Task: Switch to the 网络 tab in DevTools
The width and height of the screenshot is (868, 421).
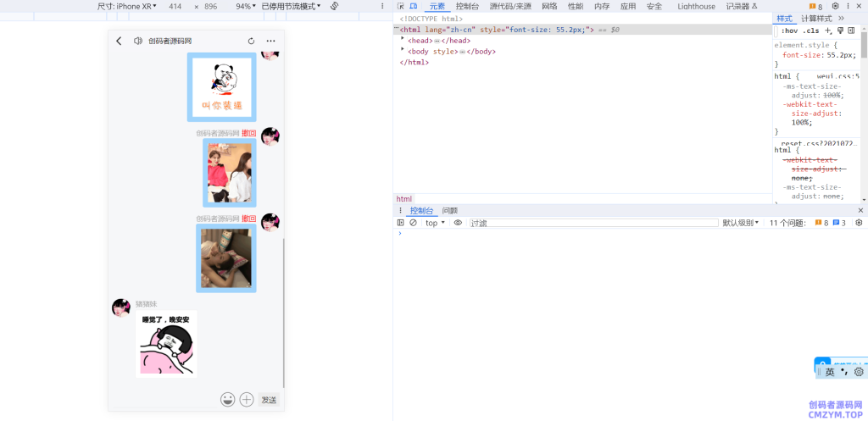Action: coord(549,6)
